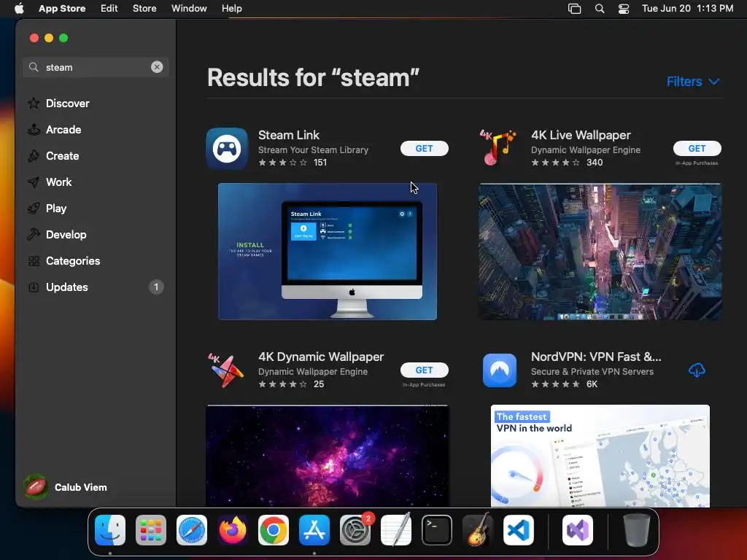Viewport: 747px width, 560px height.
Task: Launch Visual Studio from the Dock
Action: [578, 530]
